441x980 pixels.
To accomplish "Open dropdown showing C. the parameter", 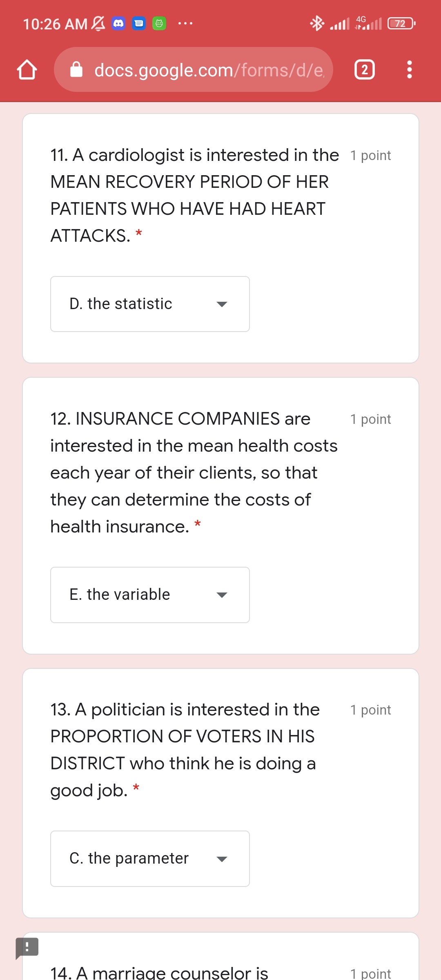I will 150,858.
